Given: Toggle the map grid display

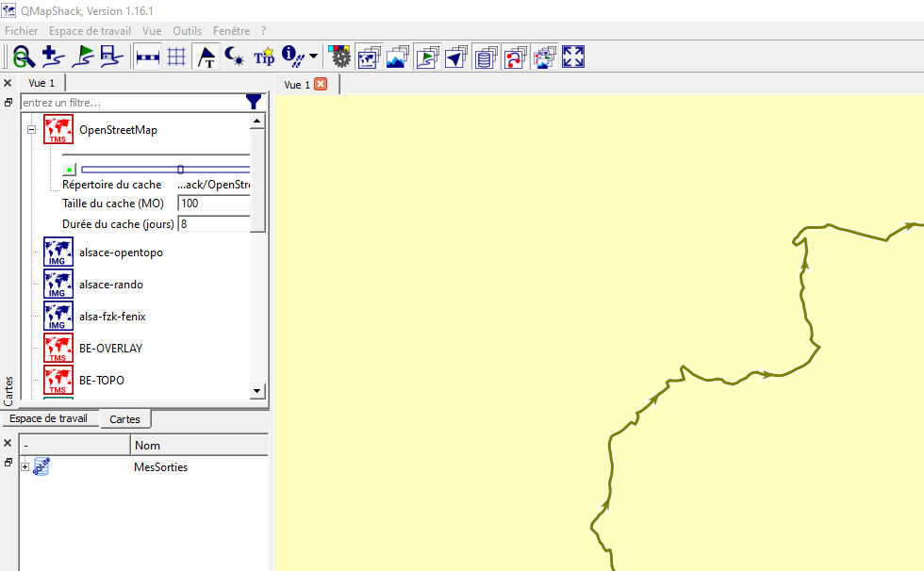Looking at the screenshot, I should (176, 57).
